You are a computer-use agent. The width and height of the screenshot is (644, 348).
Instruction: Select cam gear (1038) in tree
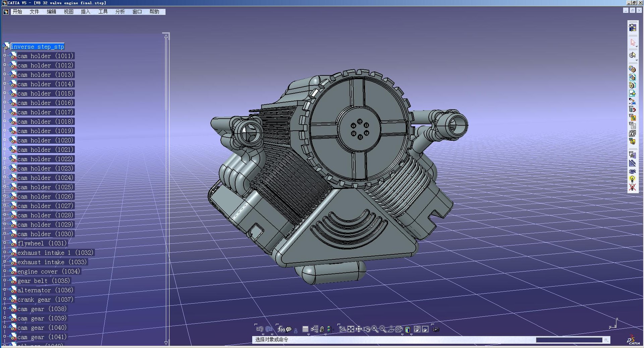point(42,309)
